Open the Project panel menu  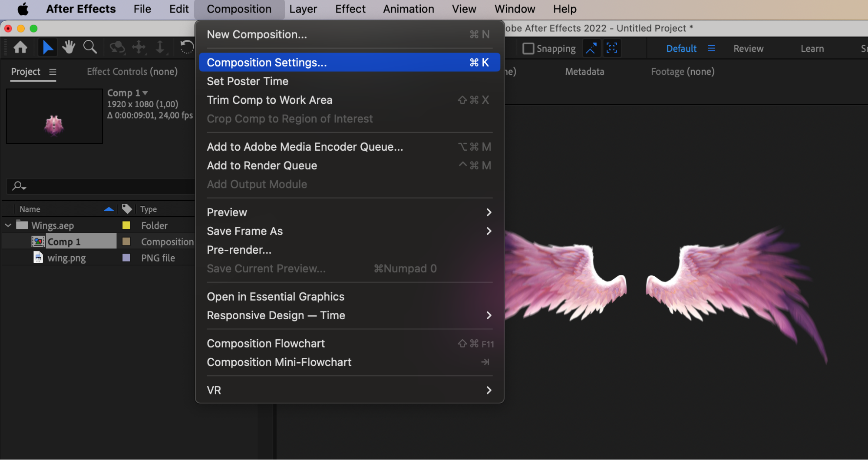click(53, 72)
